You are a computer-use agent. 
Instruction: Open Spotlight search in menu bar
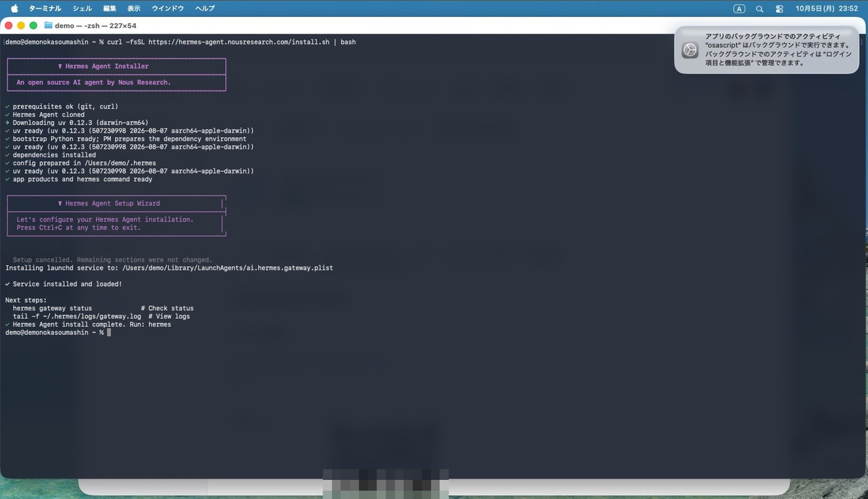coord(759,9)
